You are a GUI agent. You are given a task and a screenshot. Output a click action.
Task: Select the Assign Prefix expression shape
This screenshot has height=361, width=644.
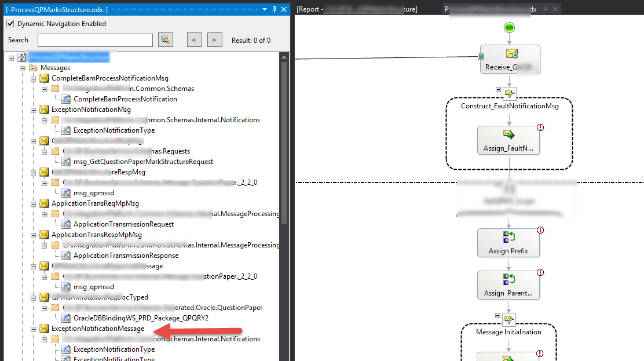click(x=509, y=243)
